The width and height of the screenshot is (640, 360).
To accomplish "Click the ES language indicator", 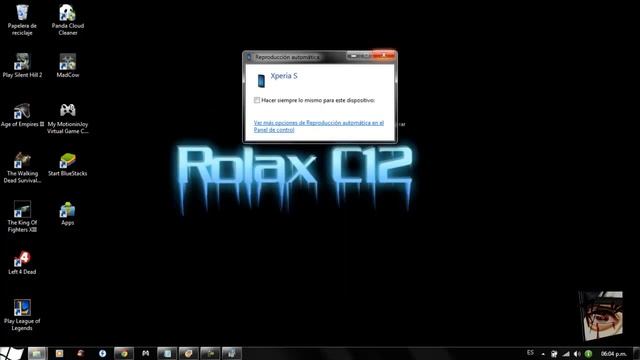I will pos(530,353).
